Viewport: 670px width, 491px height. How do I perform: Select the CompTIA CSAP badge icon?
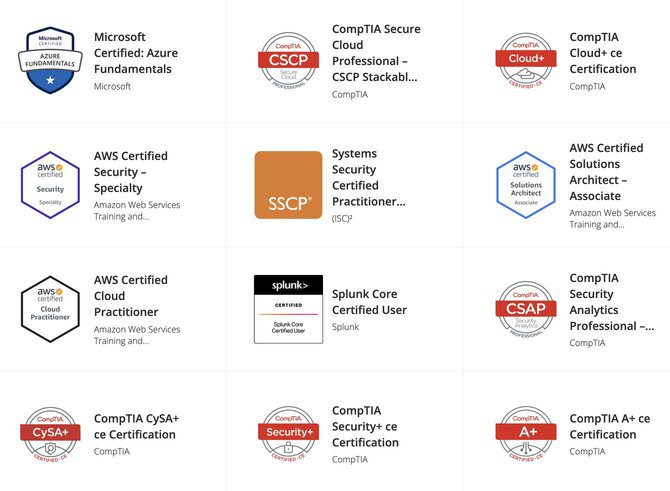[x=526, y=309]
